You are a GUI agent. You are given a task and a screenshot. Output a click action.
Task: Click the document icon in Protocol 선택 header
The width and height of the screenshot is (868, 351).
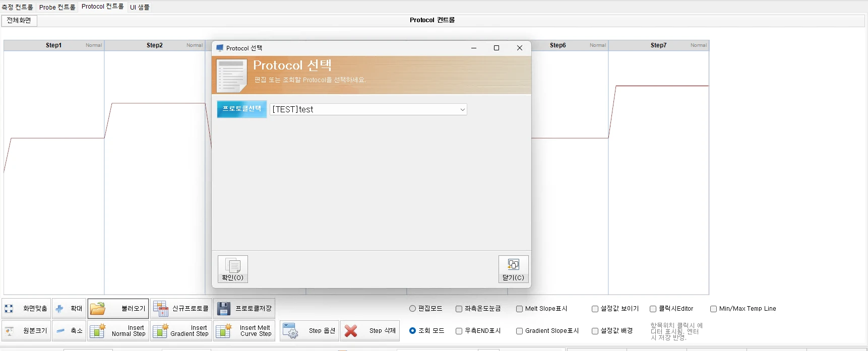point(232,76)
